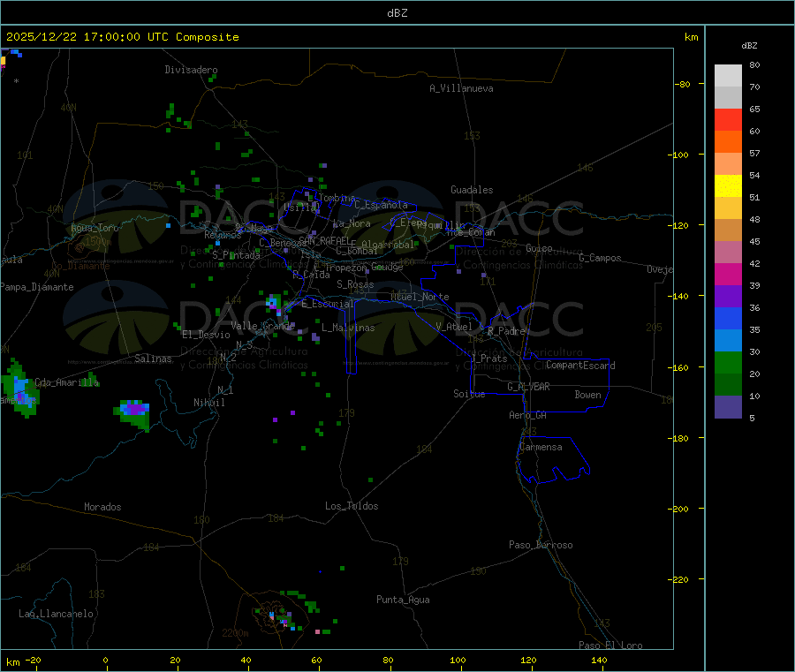
Task: Select the white 80 dBZ legend swatch
Action: coord(728,76)
